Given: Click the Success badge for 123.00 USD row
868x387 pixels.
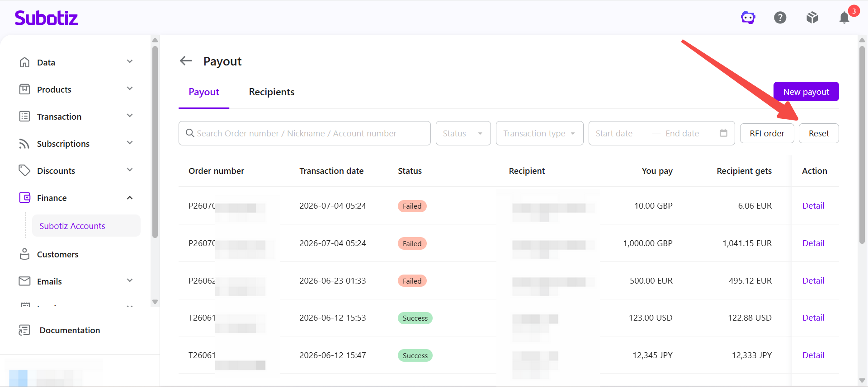Looking at the screenshot, I should pos(415,318).
